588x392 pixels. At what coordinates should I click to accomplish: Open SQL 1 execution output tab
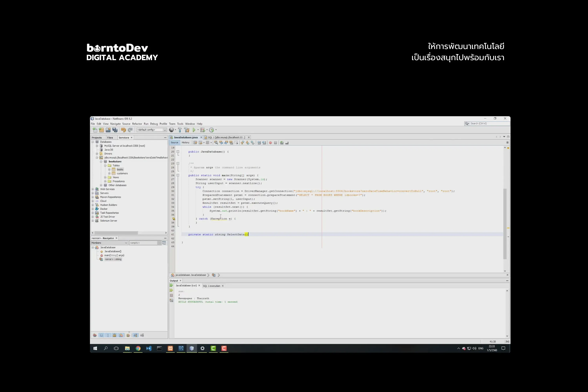point(211,286)
